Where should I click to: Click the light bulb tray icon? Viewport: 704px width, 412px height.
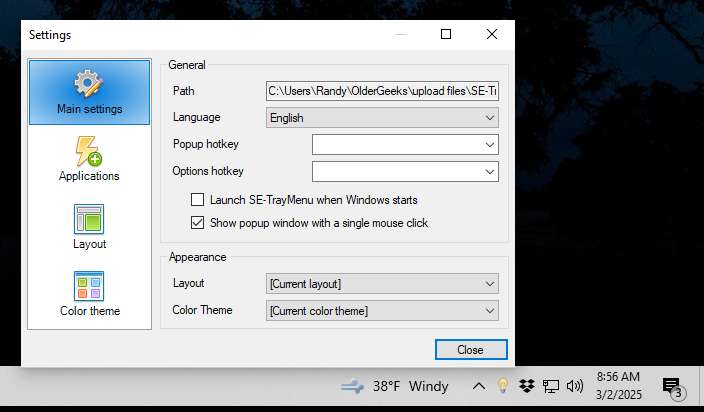pos(503,386)
